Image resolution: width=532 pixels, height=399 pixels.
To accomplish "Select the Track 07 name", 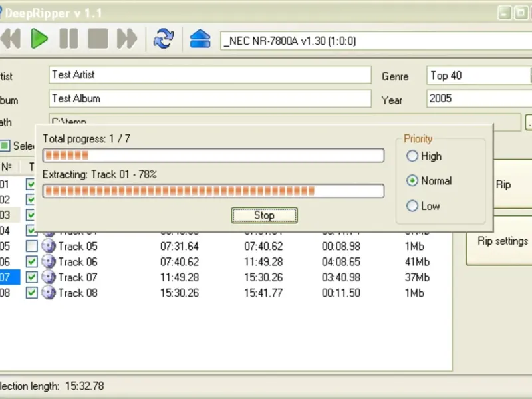I will (78, 277).
